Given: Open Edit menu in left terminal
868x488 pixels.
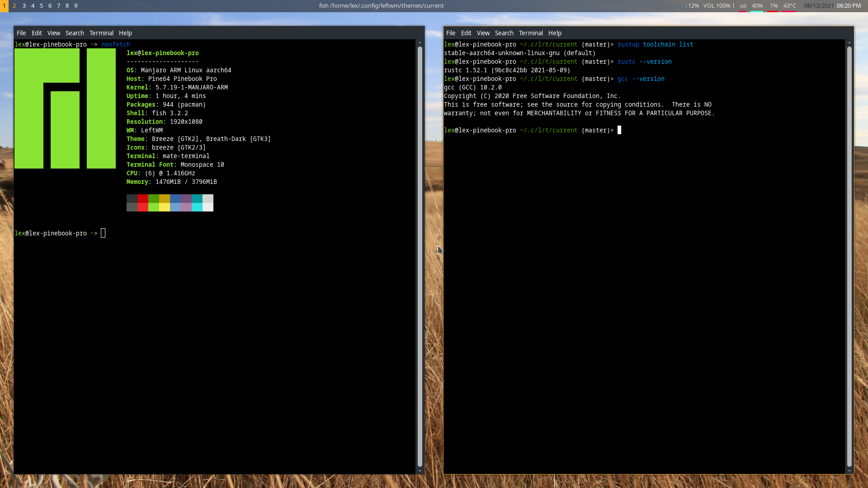Looking at the screenshot, I should (x=37, y=33).
